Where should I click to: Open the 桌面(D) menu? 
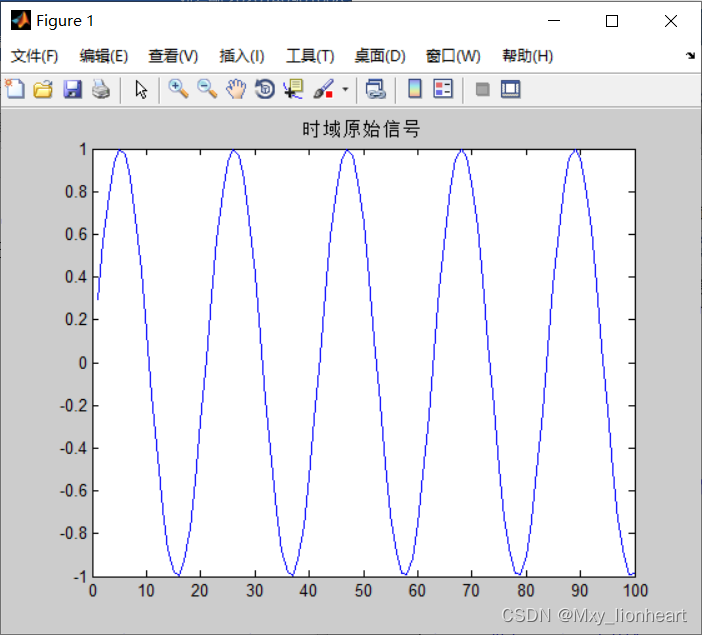(380, 56)
